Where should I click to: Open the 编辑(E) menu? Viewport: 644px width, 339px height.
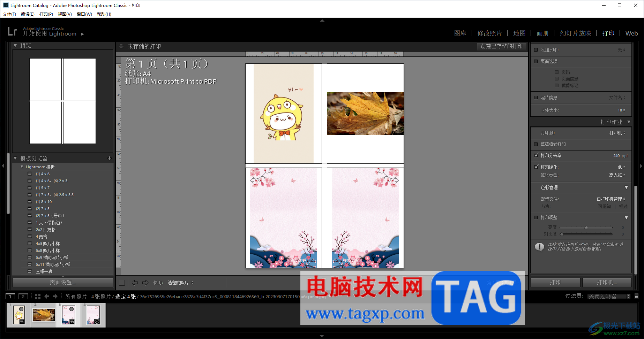[28, 14]
